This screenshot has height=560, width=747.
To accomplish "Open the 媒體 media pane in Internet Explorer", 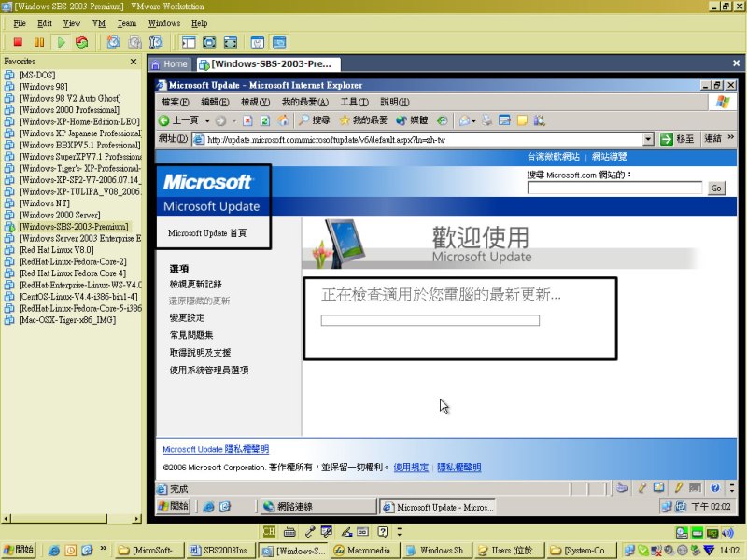I will 412,120.
